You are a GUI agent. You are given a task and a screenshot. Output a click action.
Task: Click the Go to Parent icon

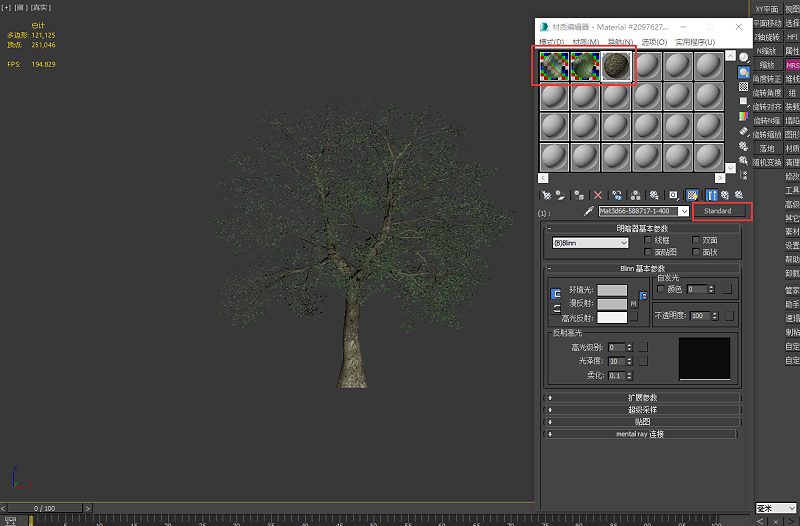tap(725, 195)
